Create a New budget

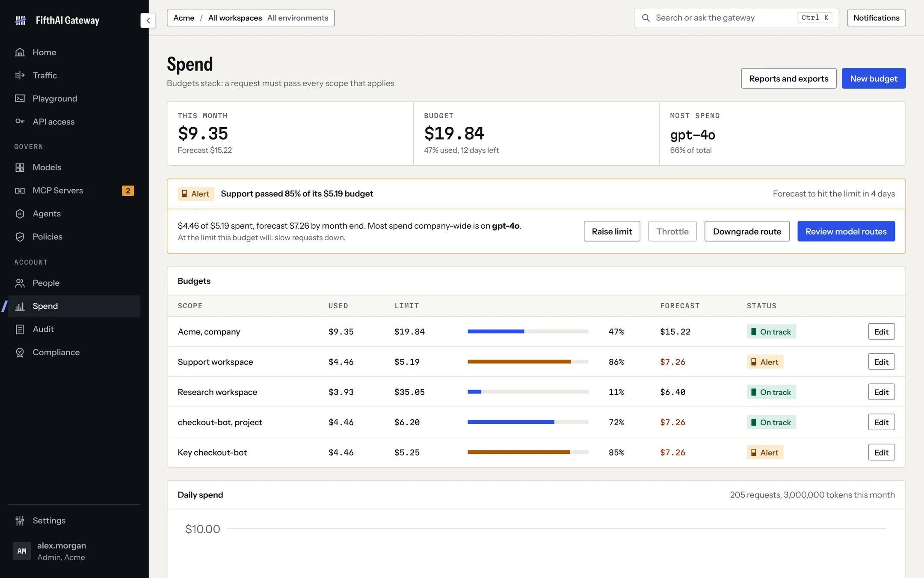[874, 78]
